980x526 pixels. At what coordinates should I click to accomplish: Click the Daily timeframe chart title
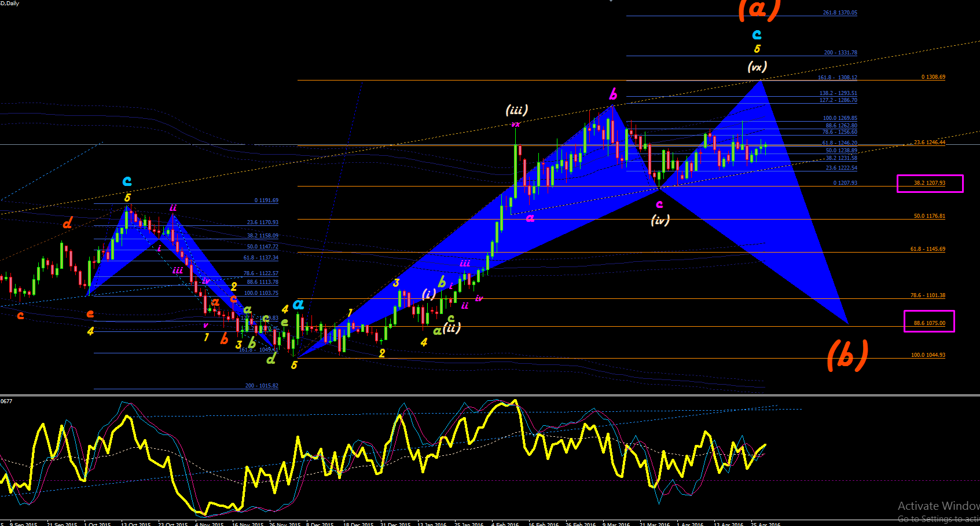pyautogui.click(x=10, y=3)
